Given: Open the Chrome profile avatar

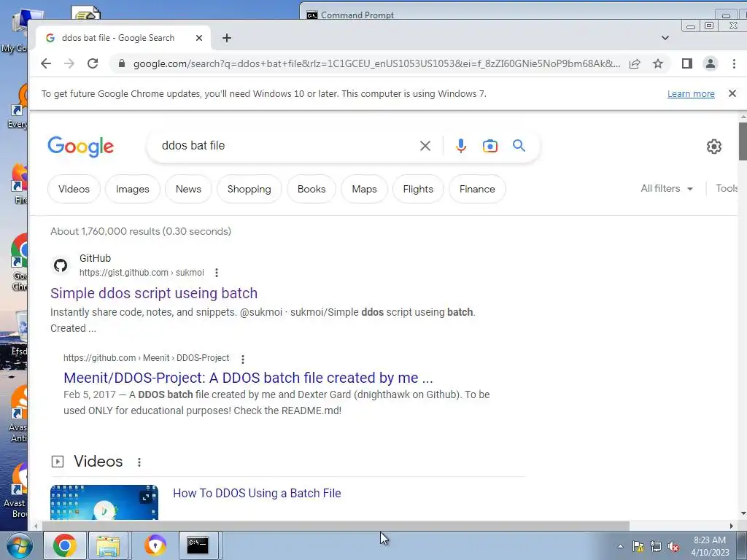Looking at the screenshot, I should click(711, 63).
